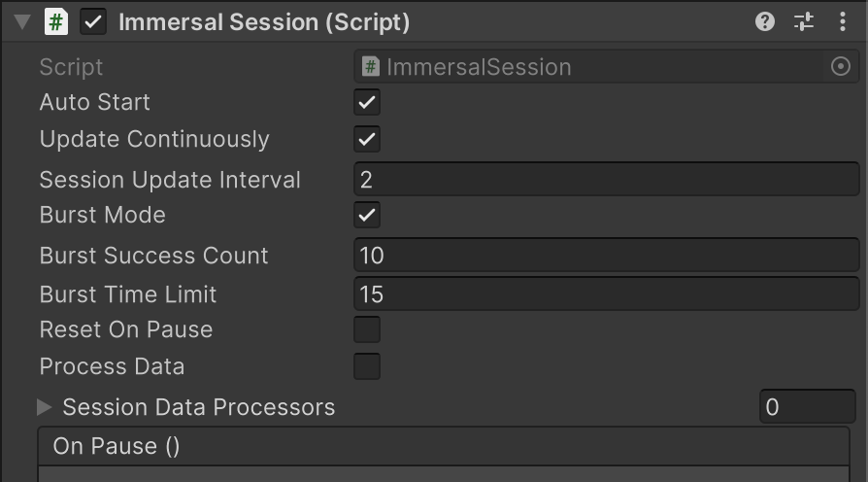Toggle Update Continuously checkbox

(x=367, y=139)
